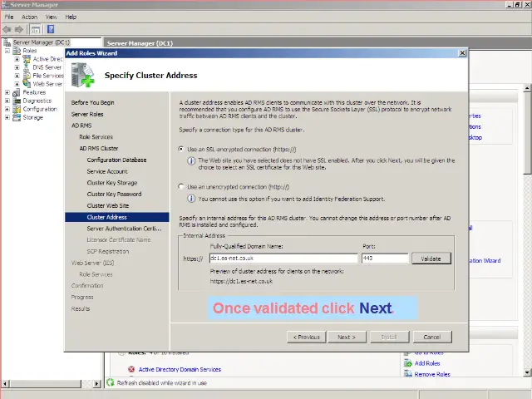
Task: Click the Storage icon in tree
Action: click(17, 117)
